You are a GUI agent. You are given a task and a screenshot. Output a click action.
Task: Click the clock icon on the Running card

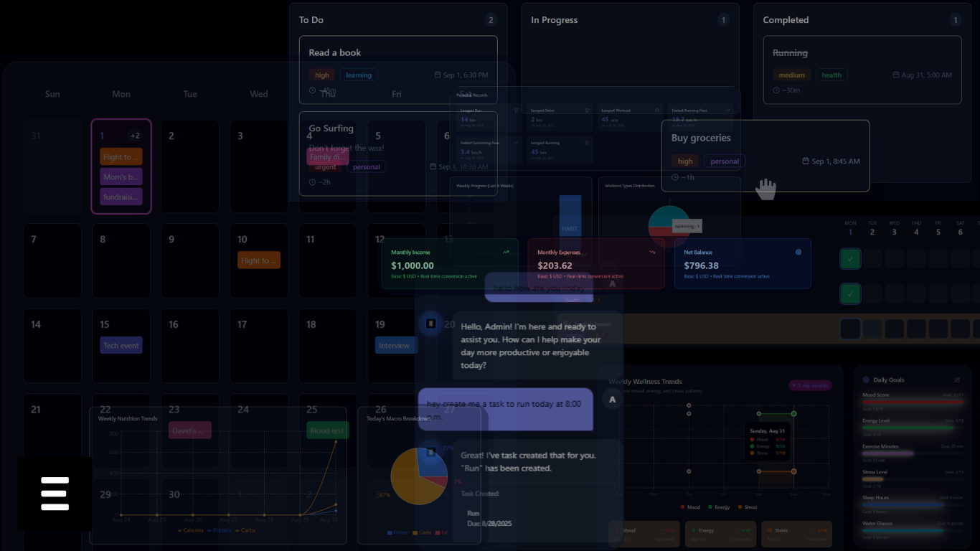pyautogui.click(x=777, y=90)
